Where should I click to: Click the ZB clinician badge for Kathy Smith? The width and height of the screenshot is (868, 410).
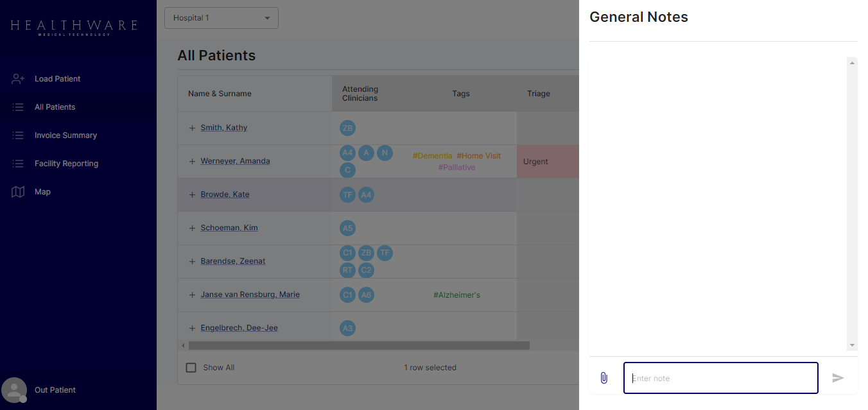pyautogui.click(x=347, y=128)
